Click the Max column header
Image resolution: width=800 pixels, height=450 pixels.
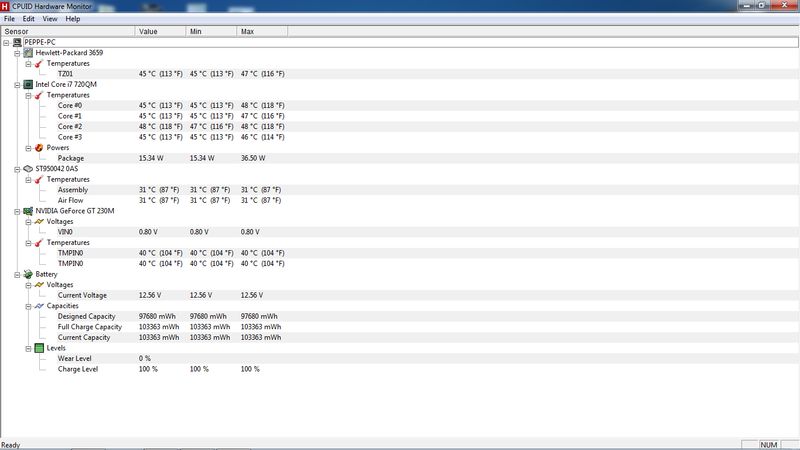pos(262,32)
